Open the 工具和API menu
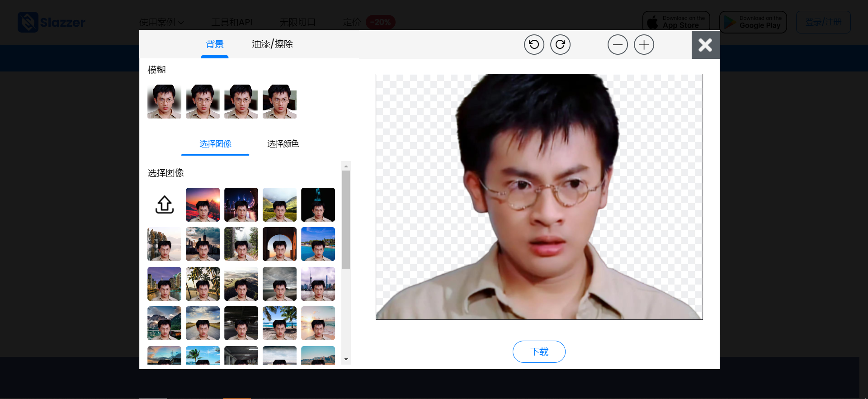Screen dimensions: 868x399 click(232, 22)
